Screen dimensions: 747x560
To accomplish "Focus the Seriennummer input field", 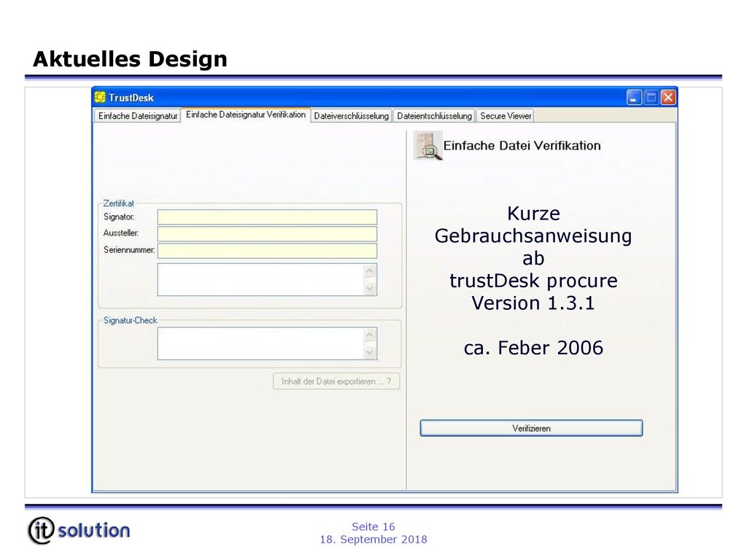I will click(x=267, y=251).
